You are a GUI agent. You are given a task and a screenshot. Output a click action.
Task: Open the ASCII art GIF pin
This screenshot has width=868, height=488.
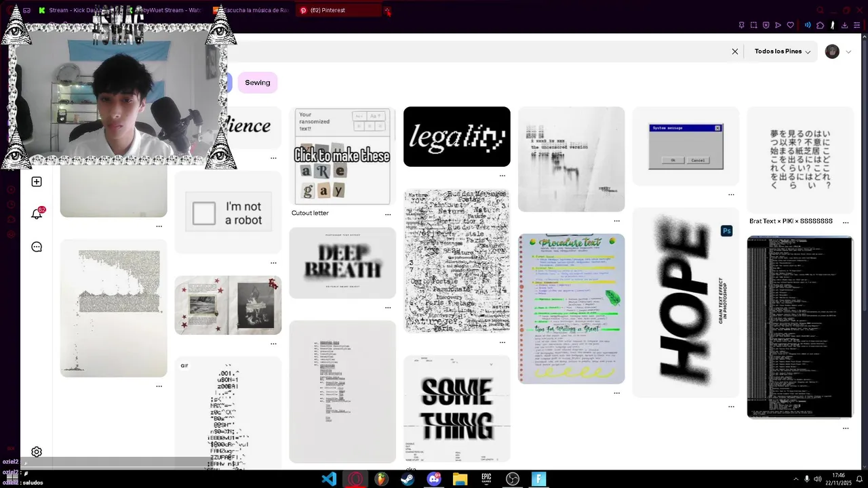pyautogui.click(x=228, y=413)
